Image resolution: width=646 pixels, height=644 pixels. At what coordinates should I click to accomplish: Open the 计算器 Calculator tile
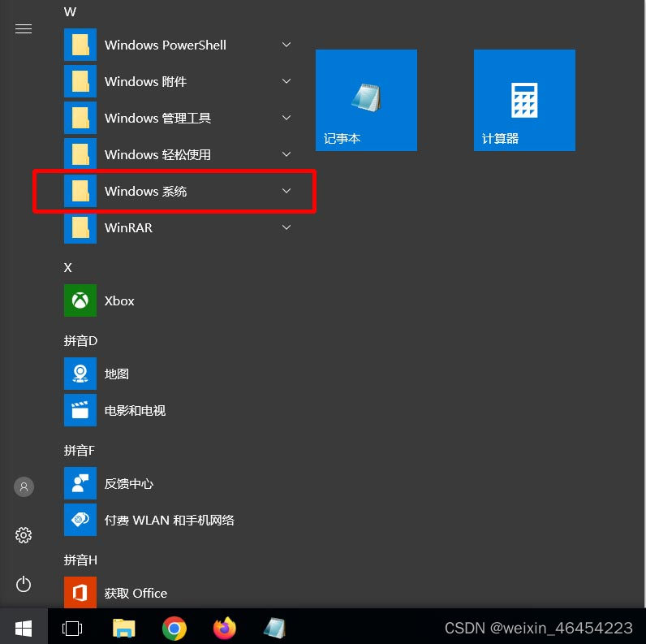click(x=524, y=100)
